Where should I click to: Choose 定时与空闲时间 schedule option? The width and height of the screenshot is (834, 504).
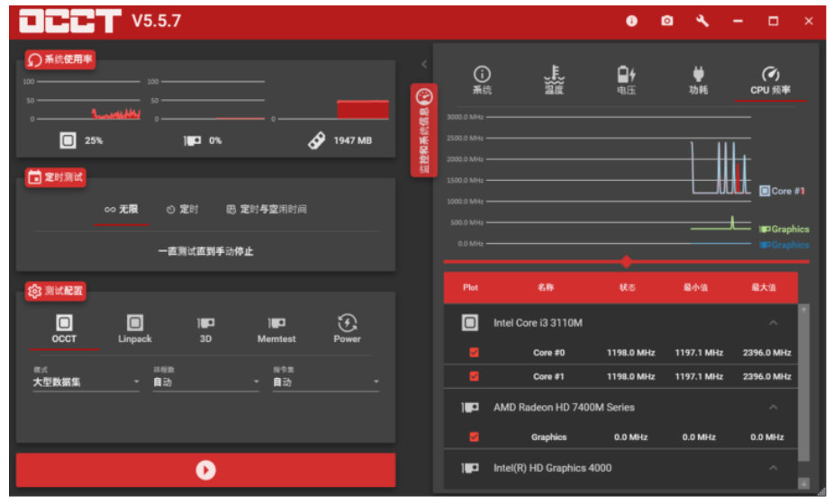267,210
